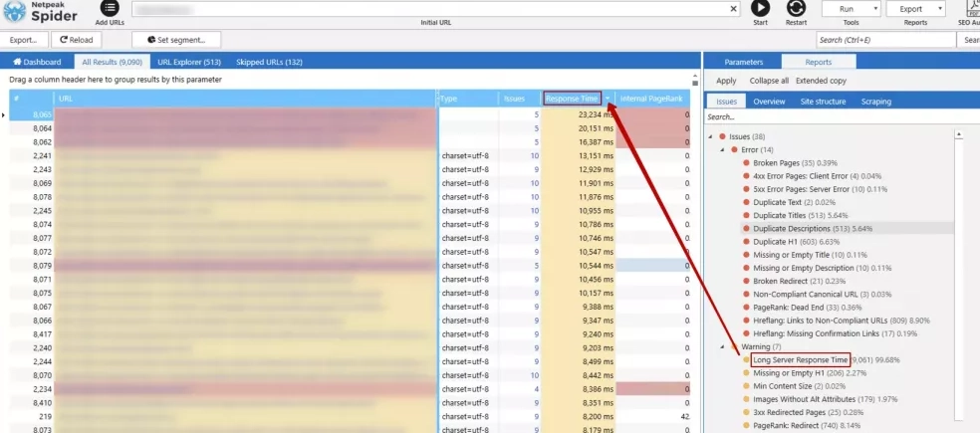This screenshot has width=980, height=433.
Task: Open the Site structure sub-tab
Action: coord(823,102)
